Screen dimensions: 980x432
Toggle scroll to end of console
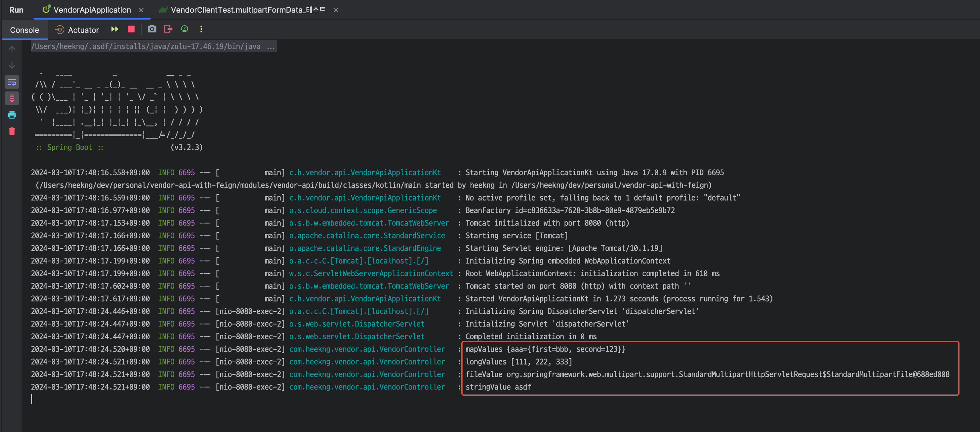[12, 98]
